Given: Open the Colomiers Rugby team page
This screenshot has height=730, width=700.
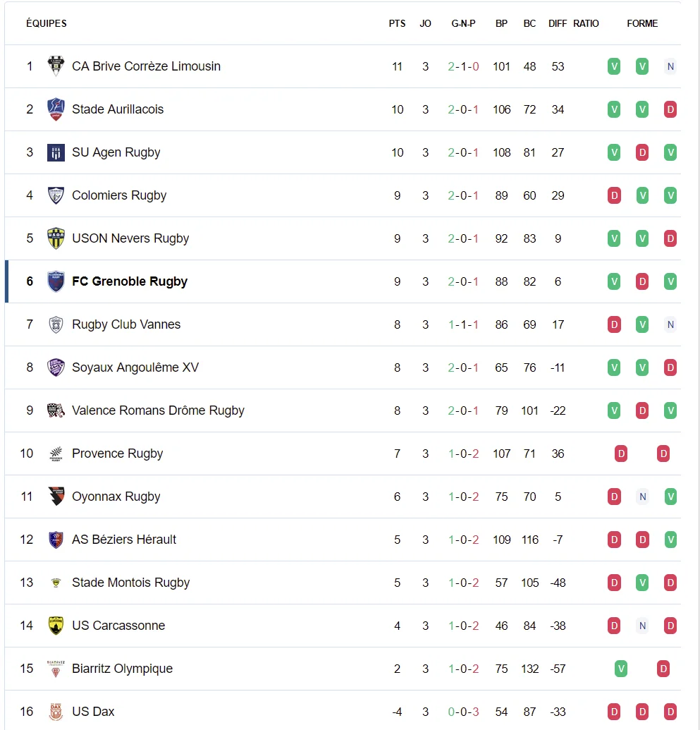Looking at the screenshot, I should pyautogui.click(x=119, y=195).
